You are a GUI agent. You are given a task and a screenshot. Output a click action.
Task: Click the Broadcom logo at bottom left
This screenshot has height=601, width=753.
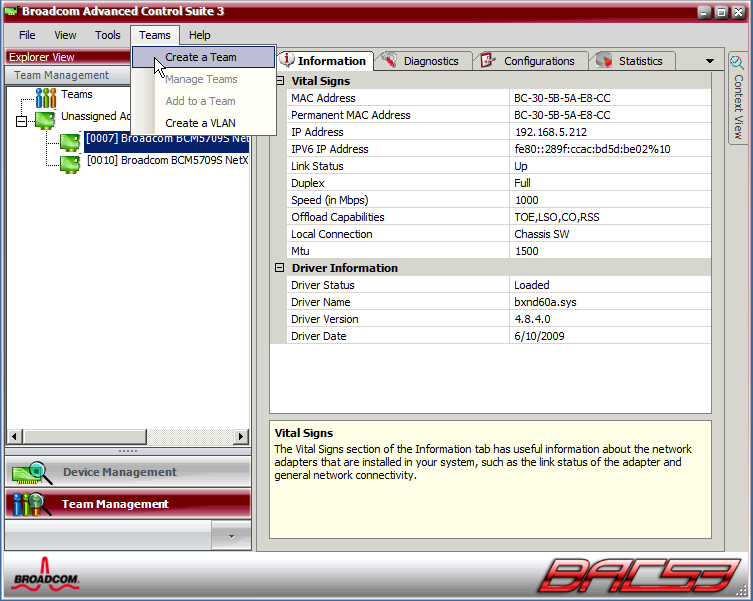tap(46, 572)
